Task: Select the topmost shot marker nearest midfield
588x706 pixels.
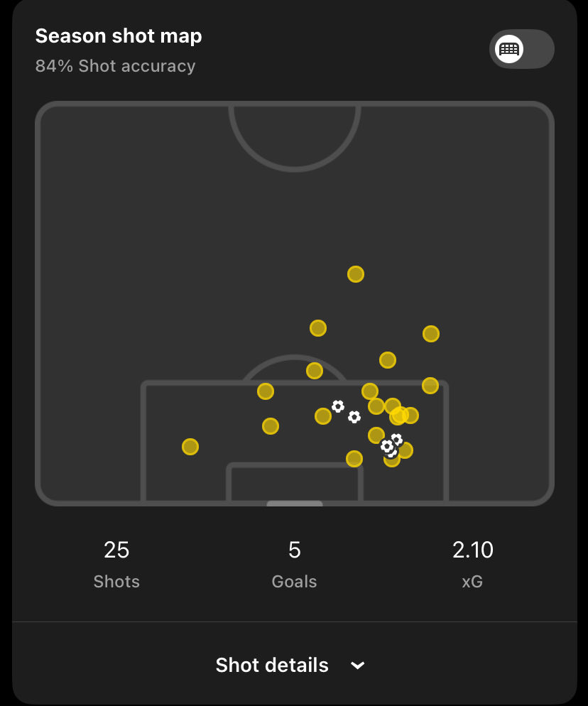Action: pos(356,274)
